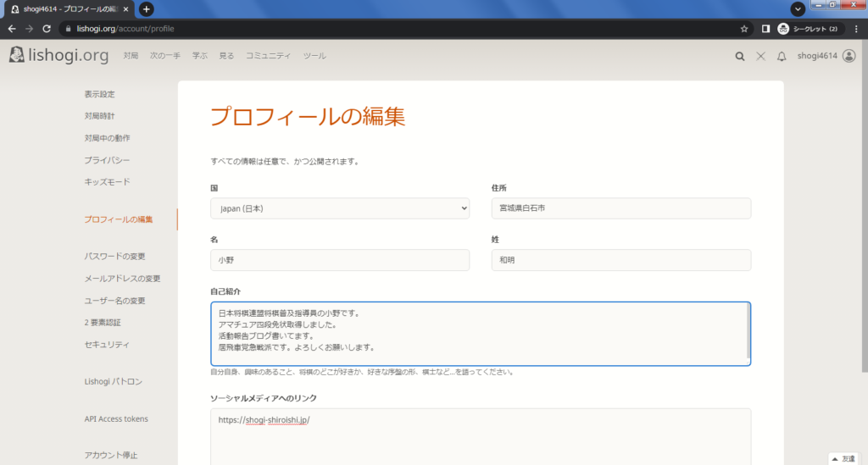The image size is (868, 465).
Task: Close the shogi4614 profile tab
Action: [x=125, y=8]
